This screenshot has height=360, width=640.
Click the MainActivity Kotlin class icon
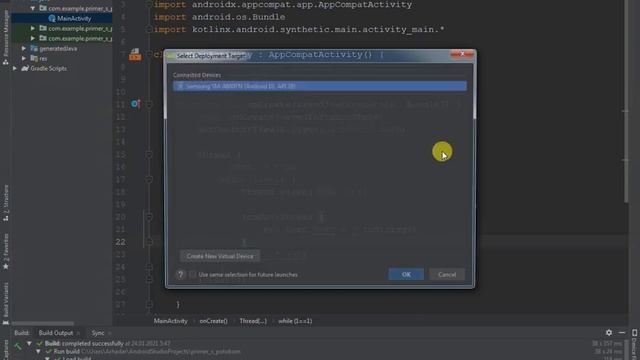pos(52,18)
